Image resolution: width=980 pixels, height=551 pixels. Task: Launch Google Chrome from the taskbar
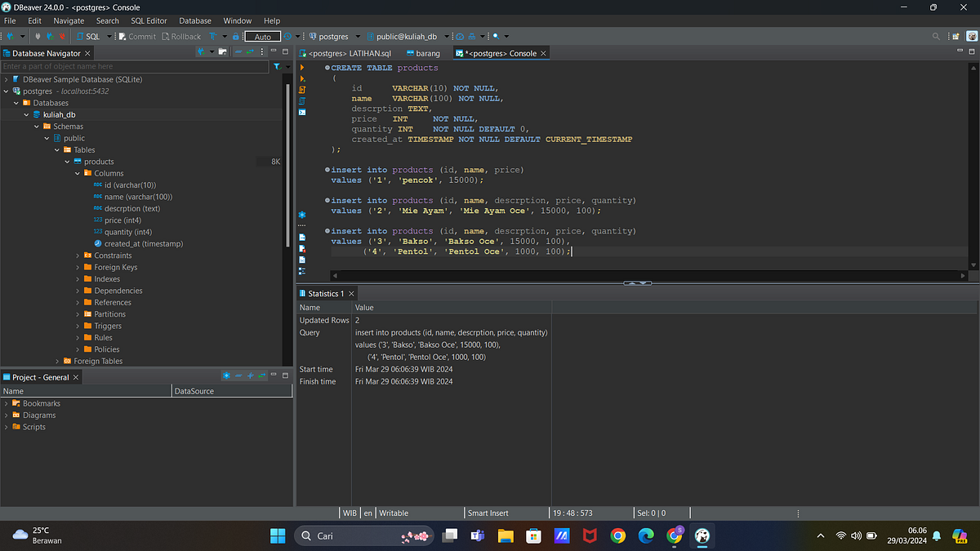(618, 535)
